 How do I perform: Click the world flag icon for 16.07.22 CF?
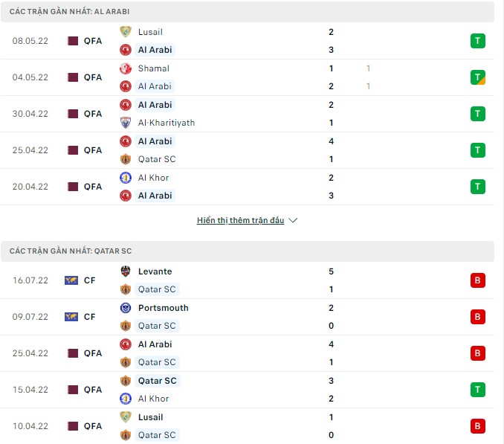tap(71, 280)
